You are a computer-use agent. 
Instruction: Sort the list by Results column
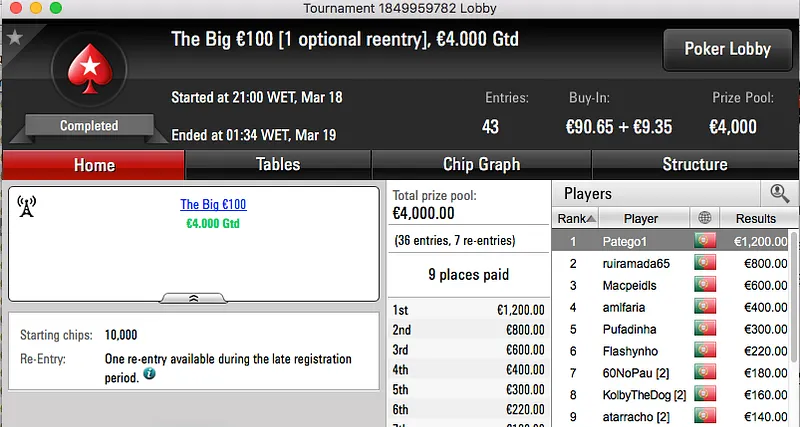(x=755, y=218)
